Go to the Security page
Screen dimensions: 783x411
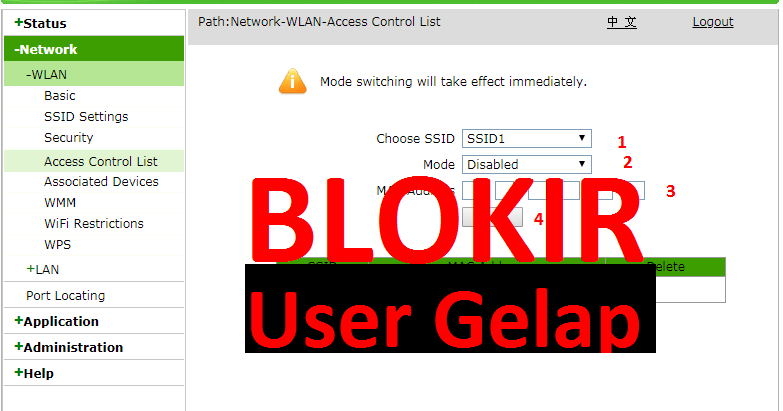(x=68, y=137)
